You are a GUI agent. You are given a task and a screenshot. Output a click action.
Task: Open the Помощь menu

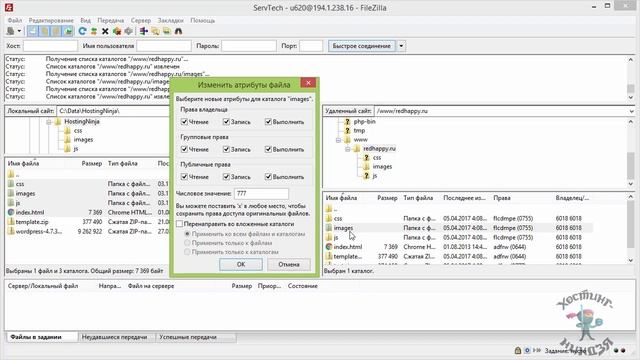click(x=202, y=20)
